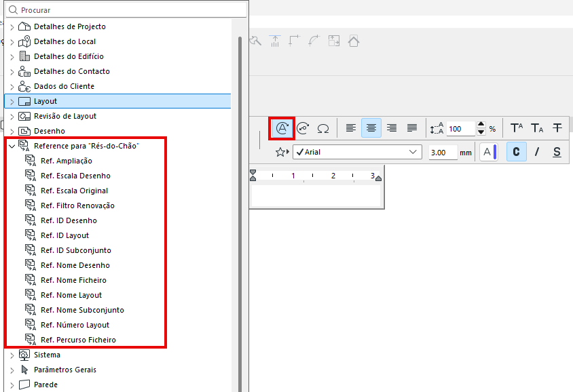Toggle center text alignment
Viewport: 573px width, 392px height.
click(x=371, y=128)
